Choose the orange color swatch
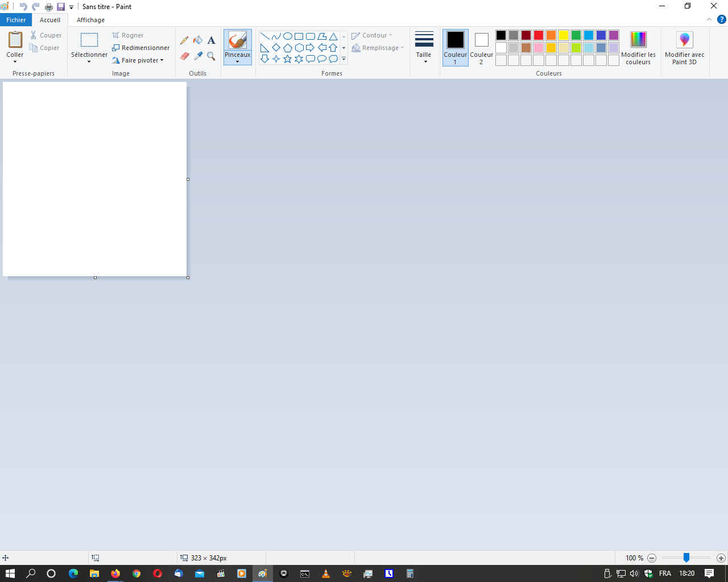The width and height of the screenshot is (728, 582). (x=551, y=35)
